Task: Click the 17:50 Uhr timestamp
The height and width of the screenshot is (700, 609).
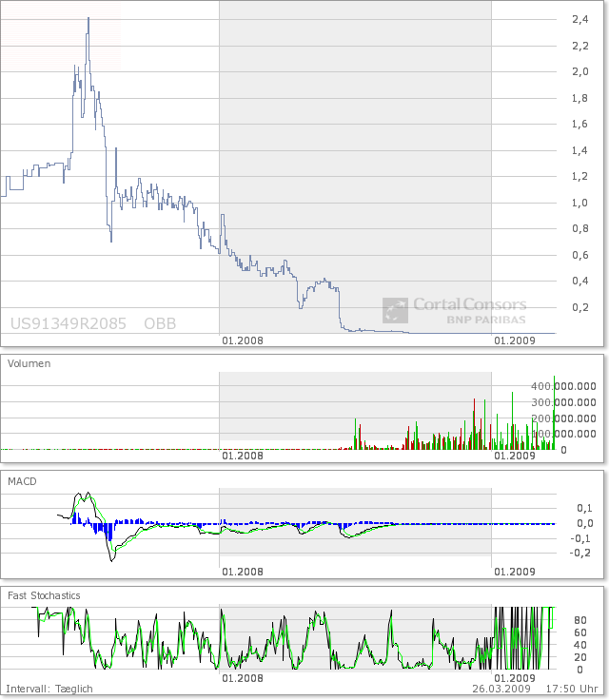Action: tap(573, 688)
